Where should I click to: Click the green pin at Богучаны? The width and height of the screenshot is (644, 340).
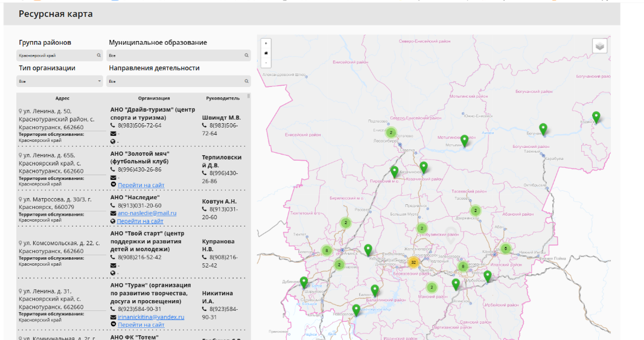click(x=543, y=129)
